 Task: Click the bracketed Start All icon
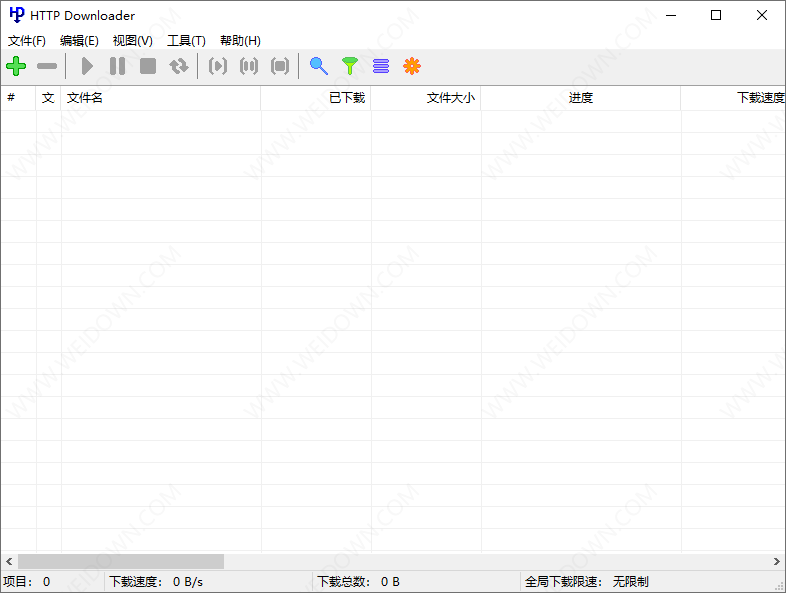point(218,66)
